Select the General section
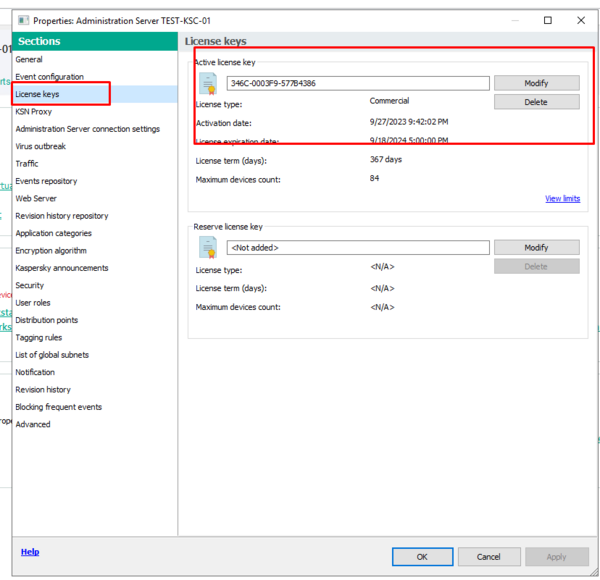Screen dimensions: 600x580 (29, 60)
